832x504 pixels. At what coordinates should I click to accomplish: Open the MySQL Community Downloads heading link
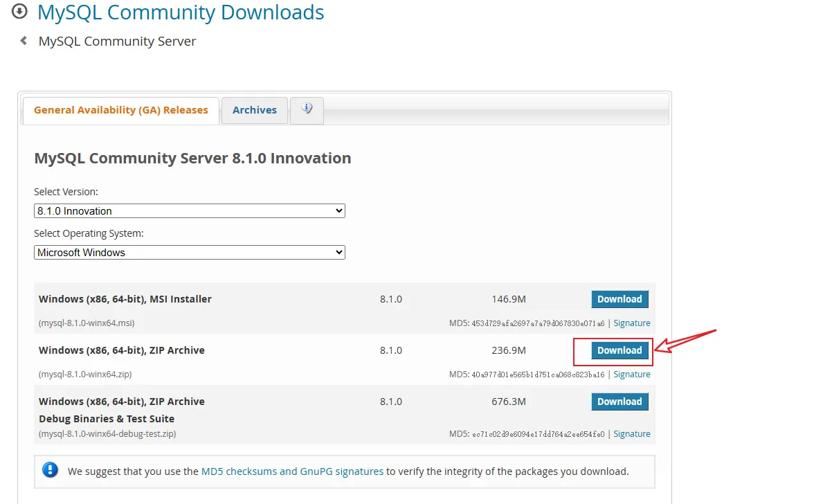[x=181, y=12]
